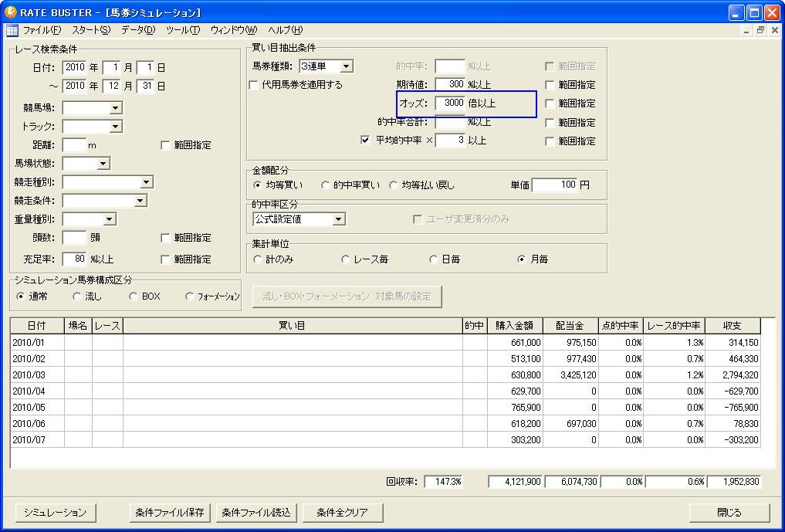Viewport: 785px width, 532px height.
Task: Check 代用馬券を適用する checkbox
Action: coord(254,85)
